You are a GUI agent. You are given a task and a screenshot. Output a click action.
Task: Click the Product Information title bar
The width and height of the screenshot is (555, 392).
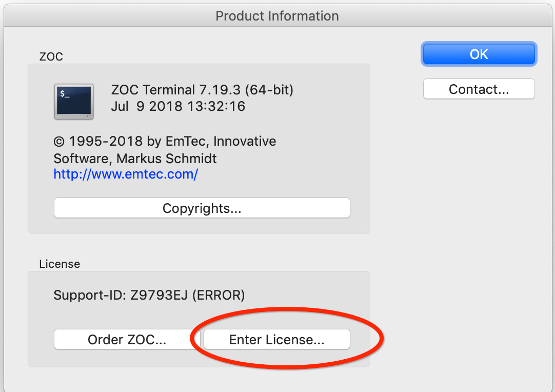[277, 16]
